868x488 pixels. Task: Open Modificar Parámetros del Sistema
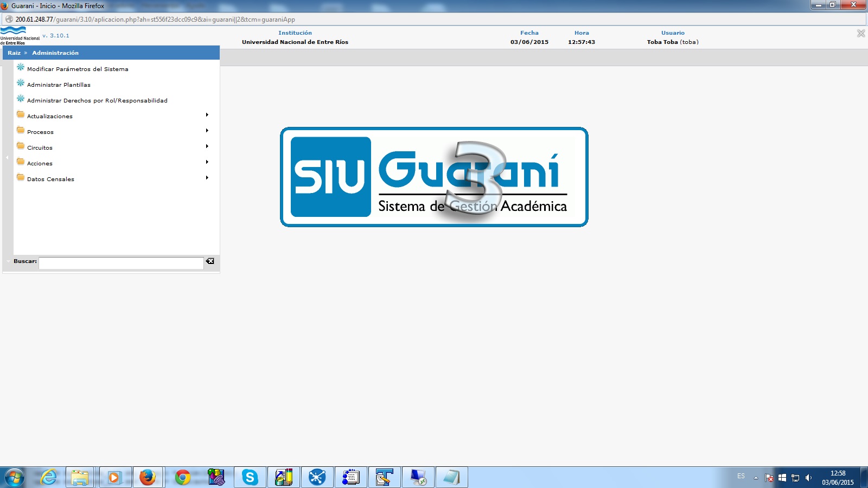(x=78, y=69)
